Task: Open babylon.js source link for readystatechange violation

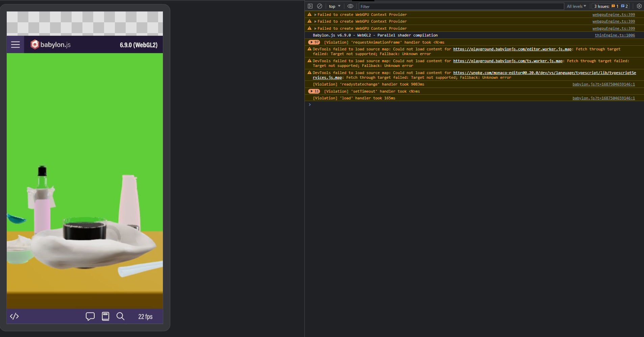Action: click(604, 84)
